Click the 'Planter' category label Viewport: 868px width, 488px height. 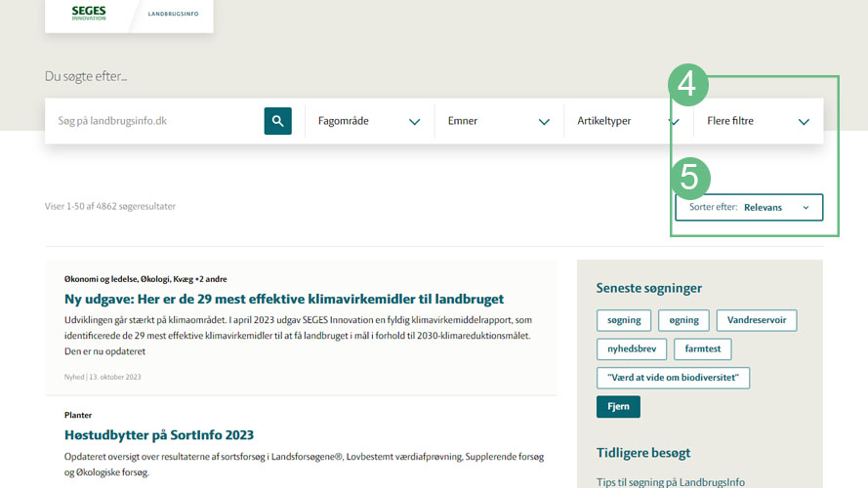(x=78, y=415)
